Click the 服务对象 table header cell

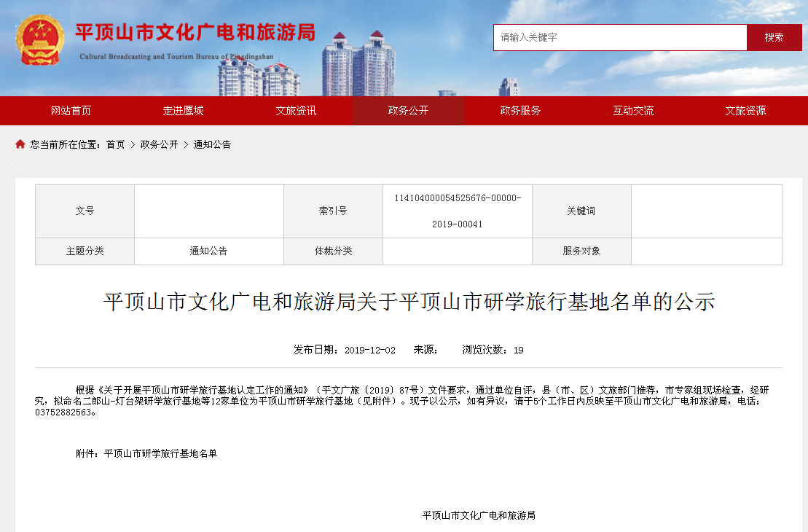[x=582, y=251]
